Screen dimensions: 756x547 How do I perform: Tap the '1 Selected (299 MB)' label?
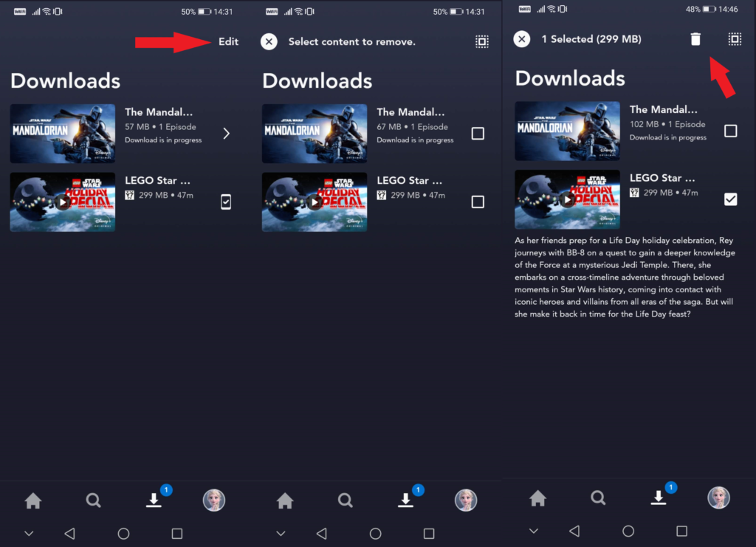[591, 39]
